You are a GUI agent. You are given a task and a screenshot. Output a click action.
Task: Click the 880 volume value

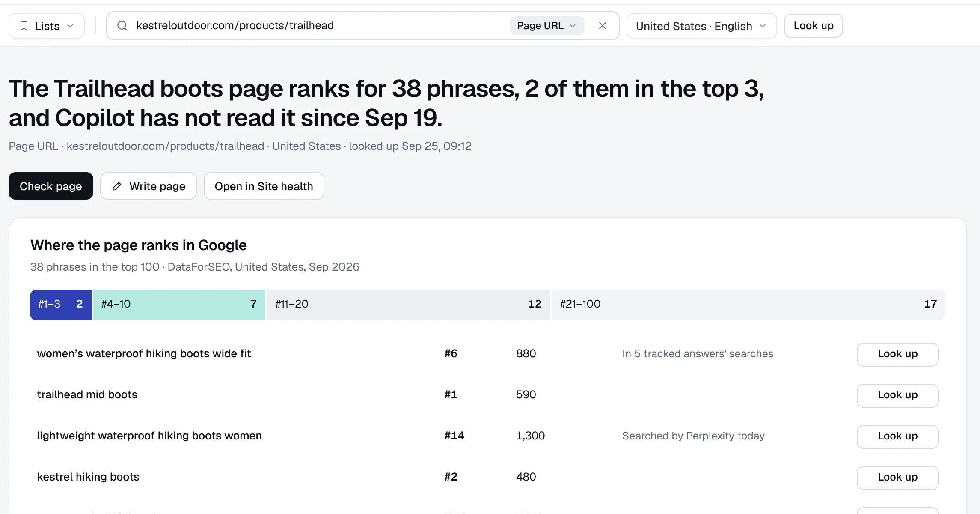pos(526,354)
